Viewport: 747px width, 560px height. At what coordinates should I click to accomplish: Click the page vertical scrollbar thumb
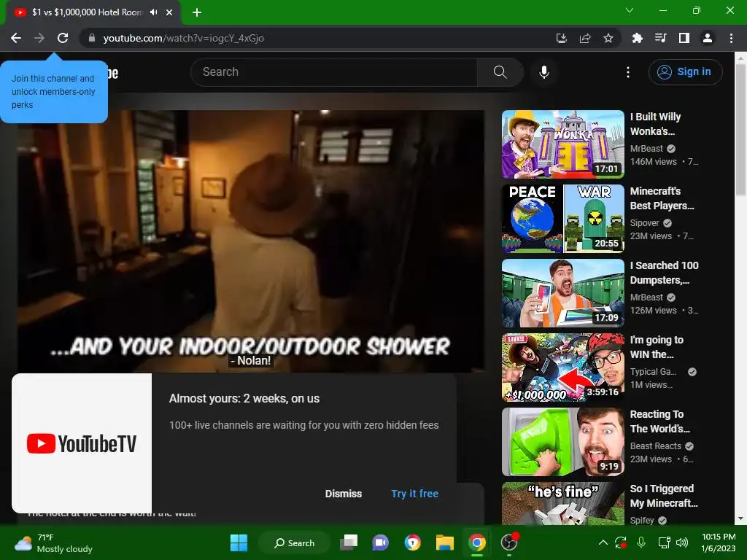(x=741, y=128)
